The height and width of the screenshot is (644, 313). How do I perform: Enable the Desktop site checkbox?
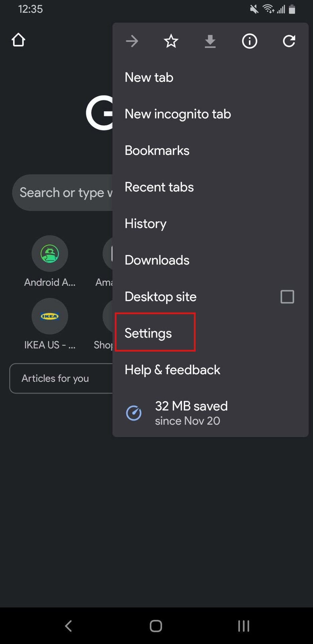287,297
